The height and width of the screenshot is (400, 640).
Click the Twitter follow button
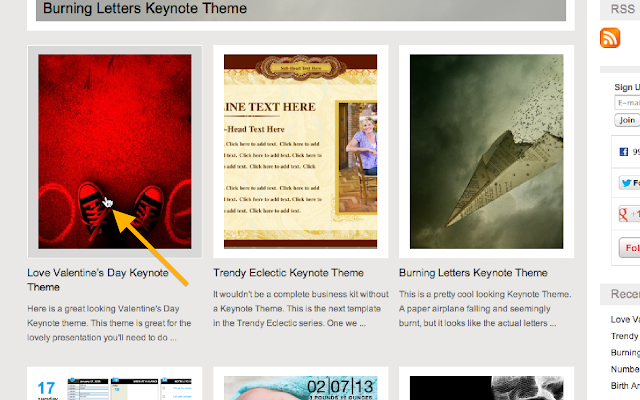click(x=629, y=183)
